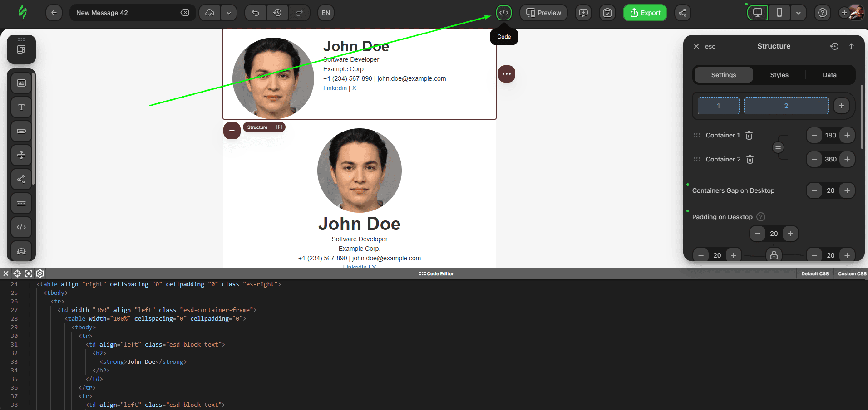The width and height of the screenshot is (868, 410).
Task: Switch to the Data tab
Action: point(829,75)
